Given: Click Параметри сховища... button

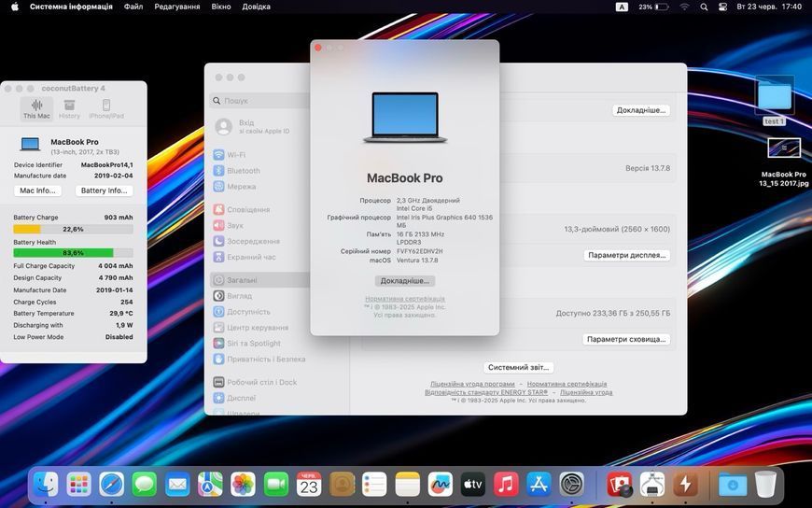Looking at the screenshot, I should pyautogui.click(x=626, y=339).
